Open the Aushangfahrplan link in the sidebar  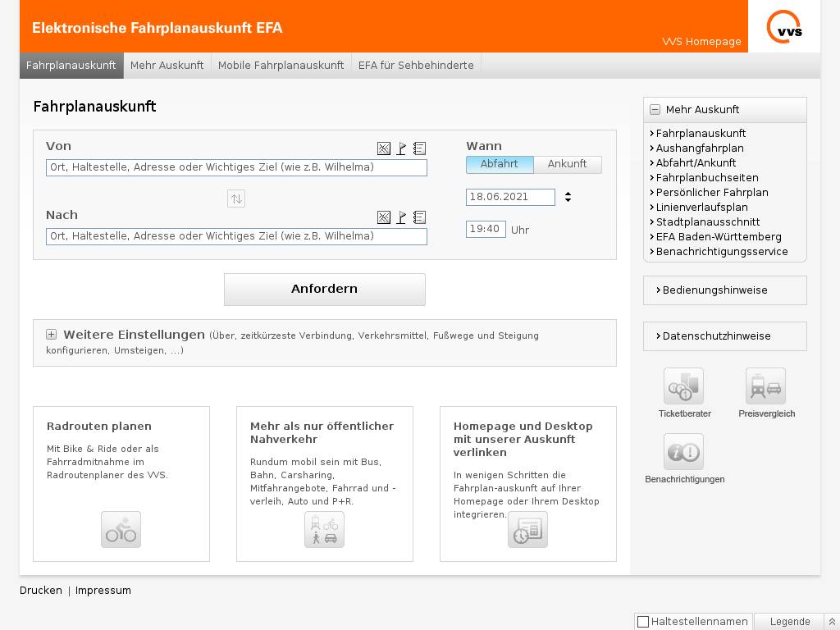[x=700, y=148]
